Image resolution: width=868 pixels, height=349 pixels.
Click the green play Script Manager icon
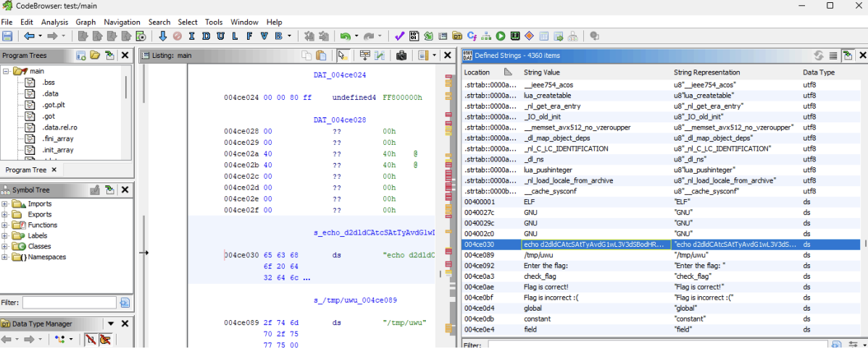501,36
